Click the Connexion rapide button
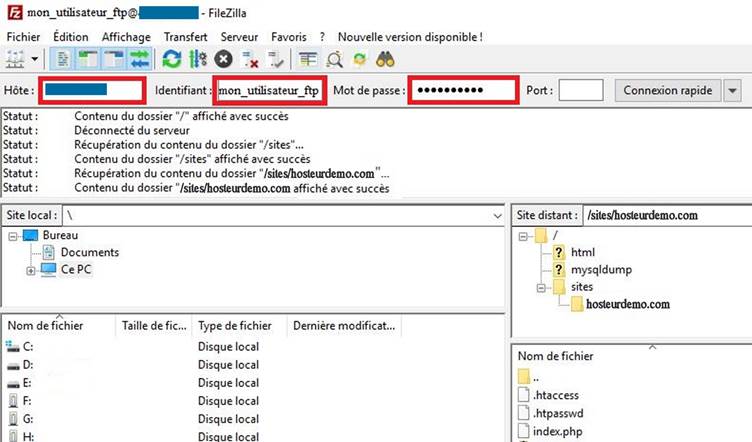The height and width of the screenshot is (442, 752). coord(668,90)
